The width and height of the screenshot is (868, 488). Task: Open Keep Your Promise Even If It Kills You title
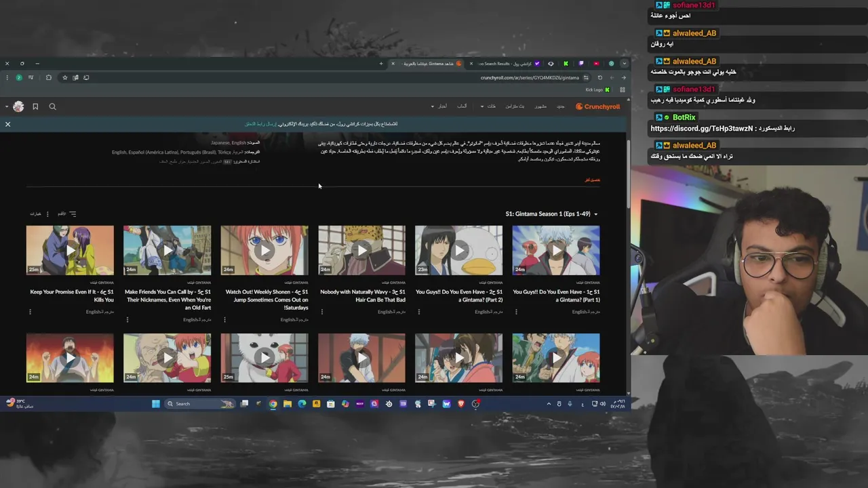point(72,296)
